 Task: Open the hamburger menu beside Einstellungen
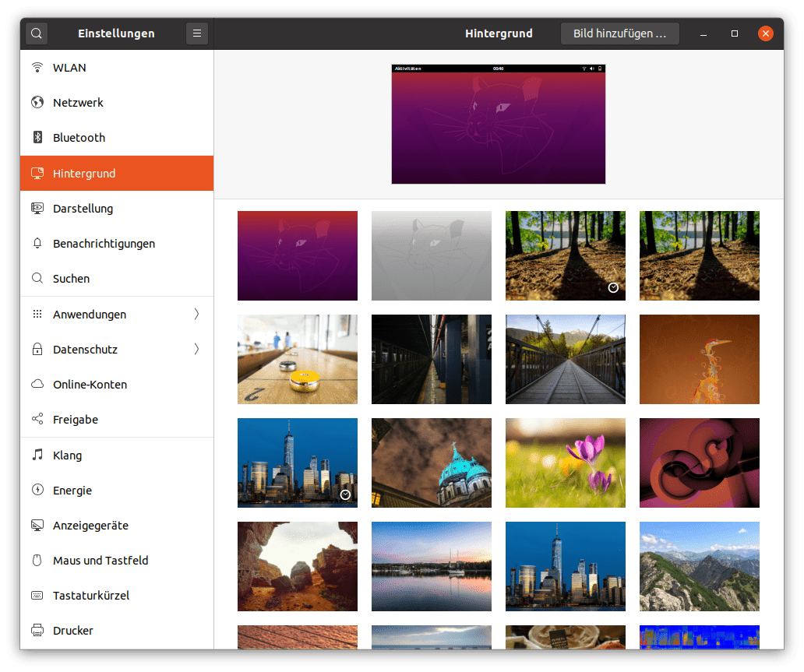point(197,33)
